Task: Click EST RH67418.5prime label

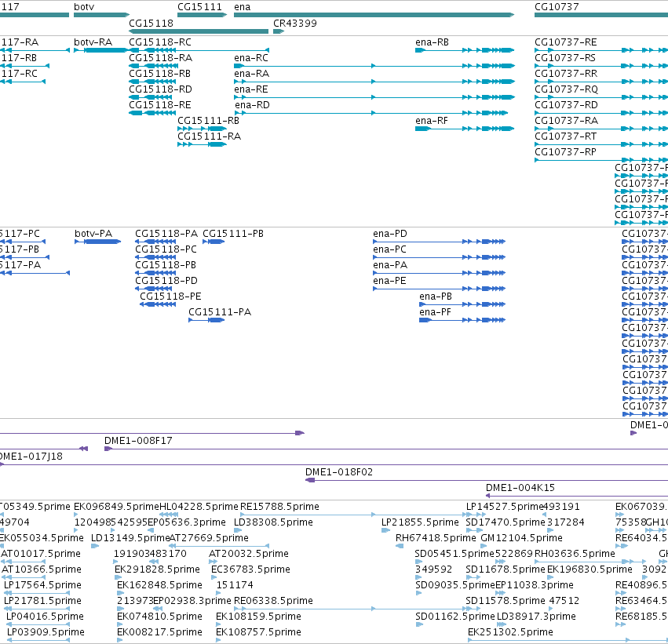Action: [x=436, y=538]
